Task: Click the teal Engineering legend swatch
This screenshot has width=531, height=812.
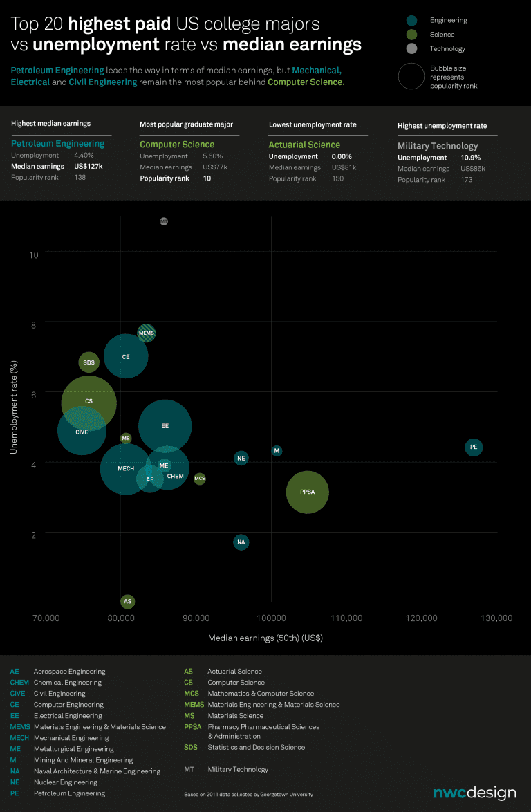Action: (412, 21)
